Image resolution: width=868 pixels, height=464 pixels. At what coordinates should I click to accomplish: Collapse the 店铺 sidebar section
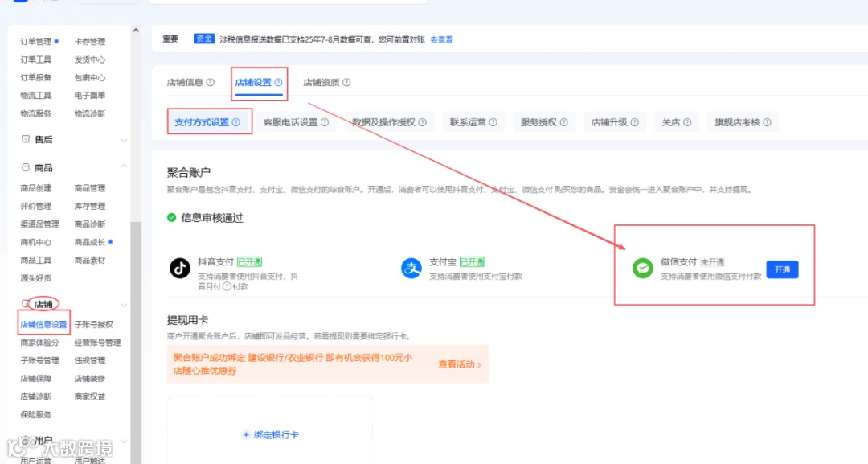click(124, 305)
